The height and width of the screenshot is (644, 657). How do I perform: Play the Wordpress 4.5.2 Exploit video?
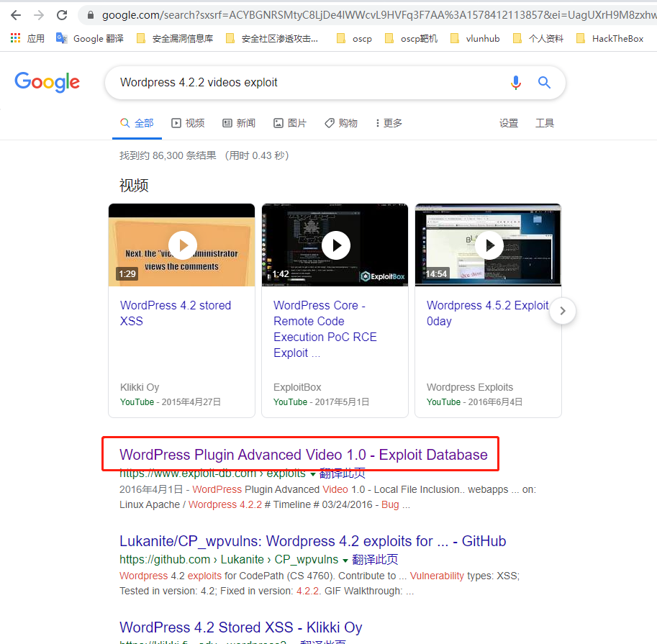coord(489,245)
